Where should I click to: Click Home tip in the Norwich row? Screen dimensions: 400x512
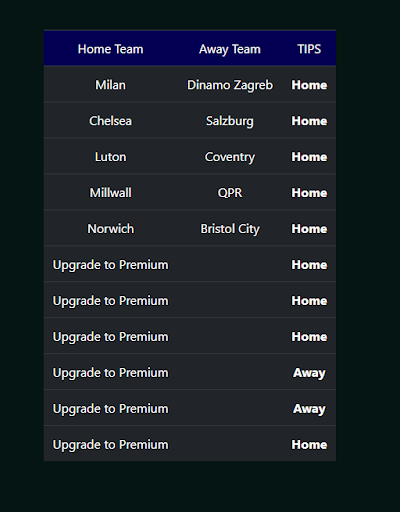pos(309,229)
